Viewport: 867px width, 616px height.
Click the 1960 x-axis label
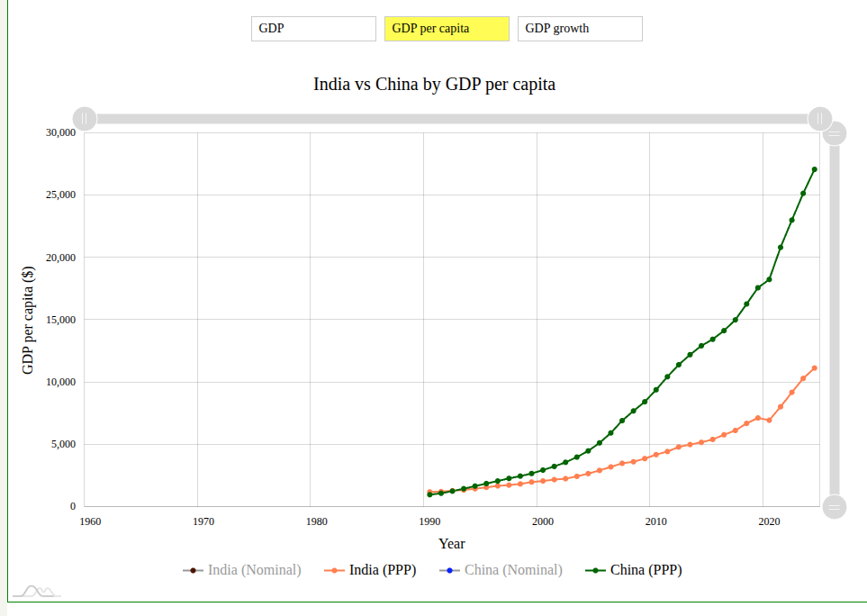pos(90,521)
